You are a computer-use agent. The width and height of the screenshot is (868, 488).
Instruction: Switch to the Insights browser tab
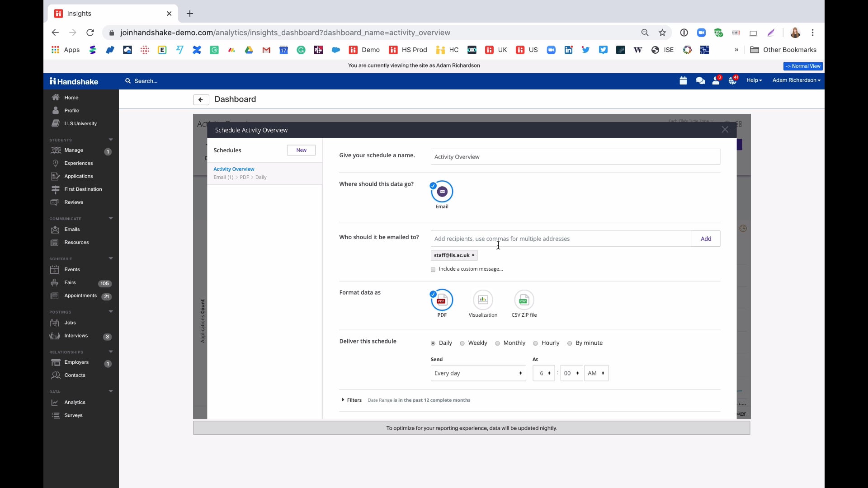pos(113,14)
